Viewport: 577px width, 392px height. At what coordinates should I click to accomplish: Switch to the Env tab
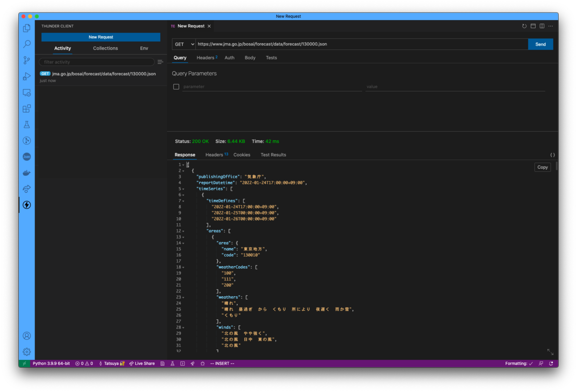[x=144, y=48]
